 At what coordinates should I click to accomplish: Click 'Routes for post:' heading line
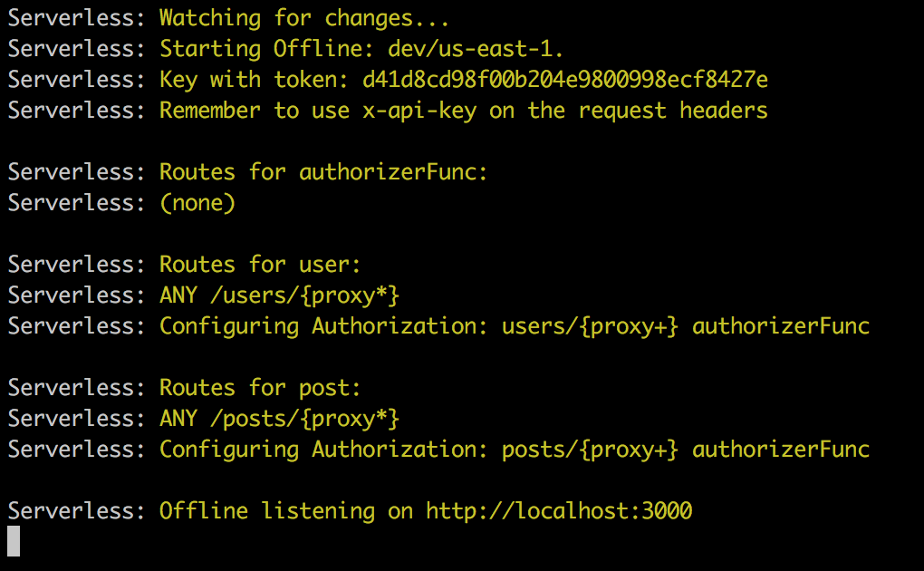tap(260, 388)
